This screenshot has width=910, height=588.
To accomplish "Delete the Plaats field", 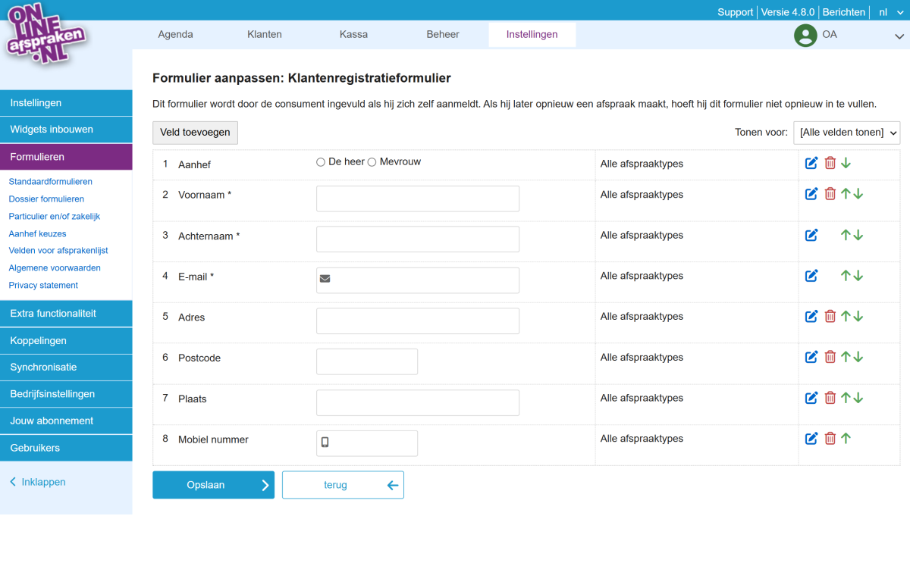I will point(830,398).
